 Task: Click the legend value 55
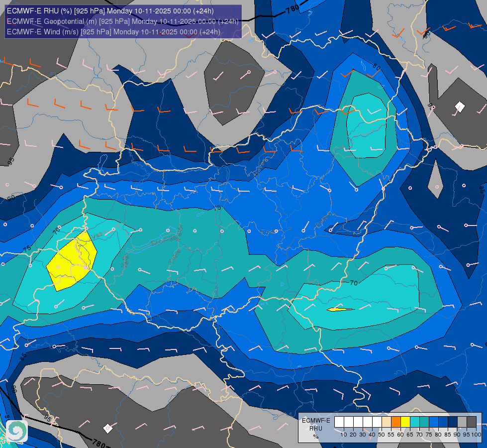pos(391,435)
